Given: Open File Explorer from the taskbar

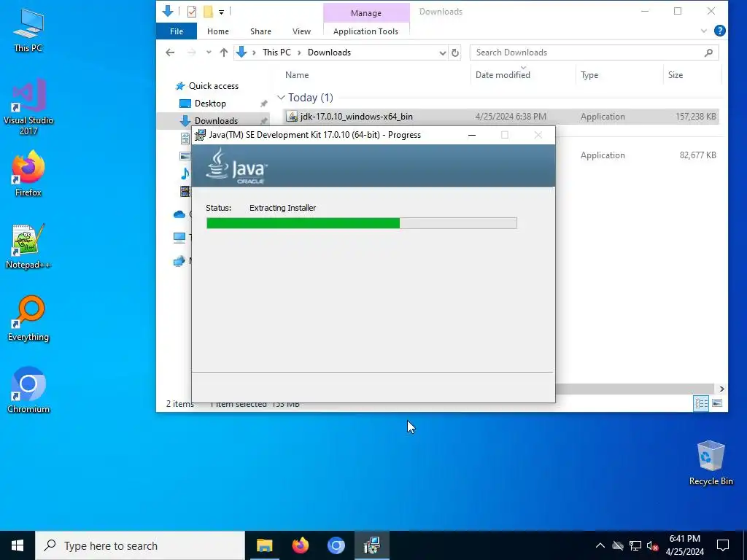Looking at the screenshot, I should click(x=264, y=545).
